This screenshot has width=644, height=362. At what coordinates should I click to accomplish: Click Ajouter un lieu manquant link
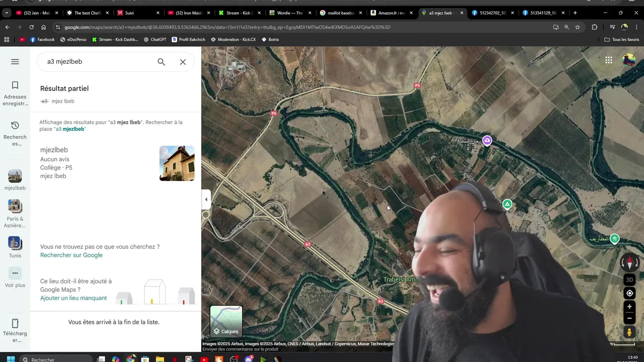click(x=73, y=298)
